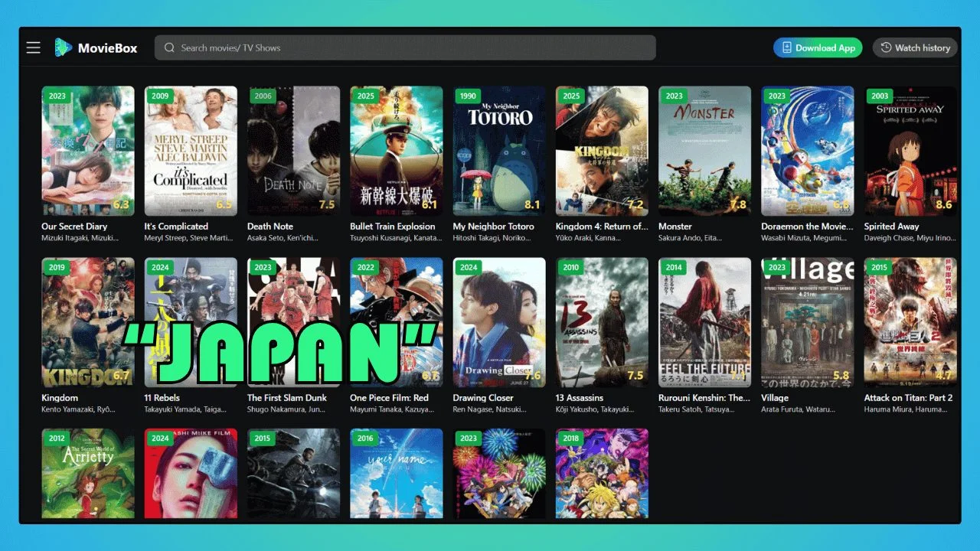
Task: Open It's Complicated poster
Action: [x=191, y=151]
